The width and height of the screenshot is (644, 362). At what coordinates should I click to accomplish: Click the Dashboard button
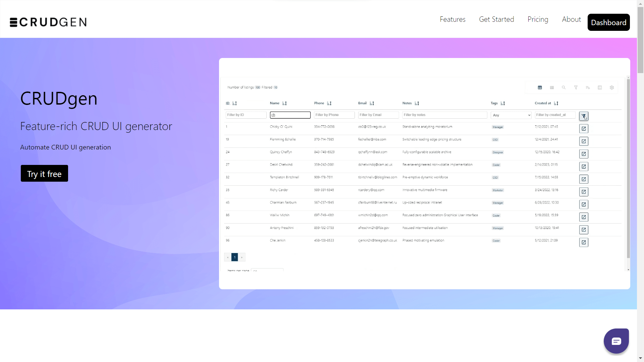[x=608, y=22]
